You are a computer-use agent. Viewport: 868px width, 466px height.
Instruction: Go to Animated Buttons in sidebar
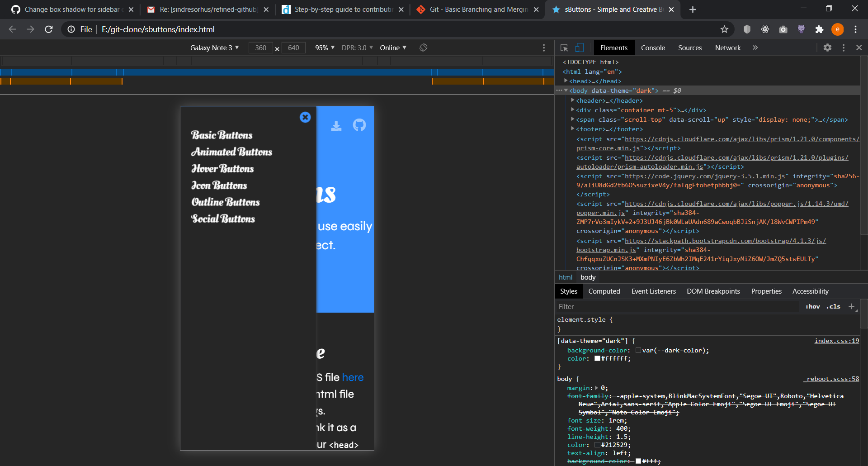coord(231,152)
